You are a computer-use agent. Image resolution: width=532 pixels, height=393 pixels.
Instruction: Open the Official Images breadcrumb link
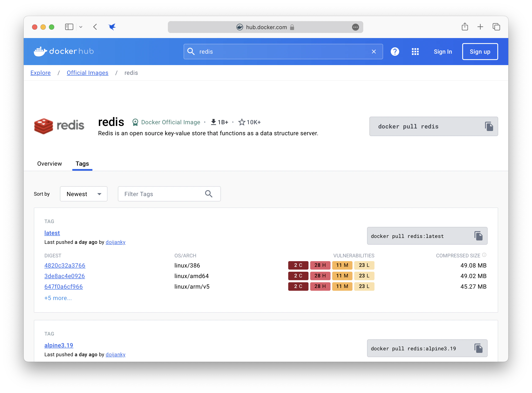tap(87, 73)
